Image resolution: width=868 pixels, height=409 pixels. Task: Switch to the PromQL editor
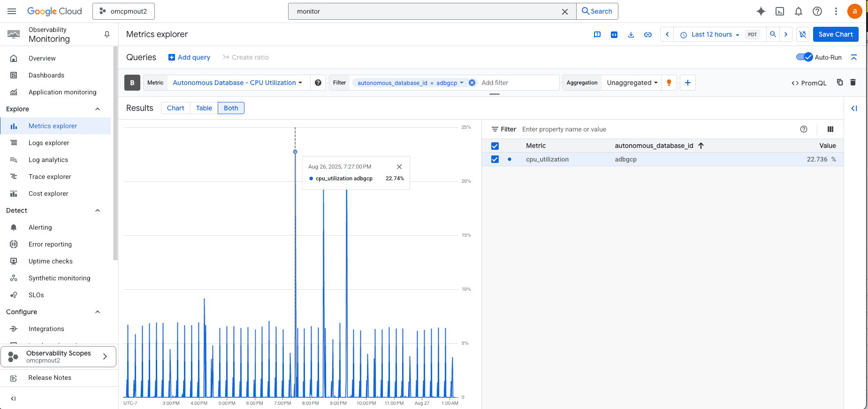click(809, 83)
